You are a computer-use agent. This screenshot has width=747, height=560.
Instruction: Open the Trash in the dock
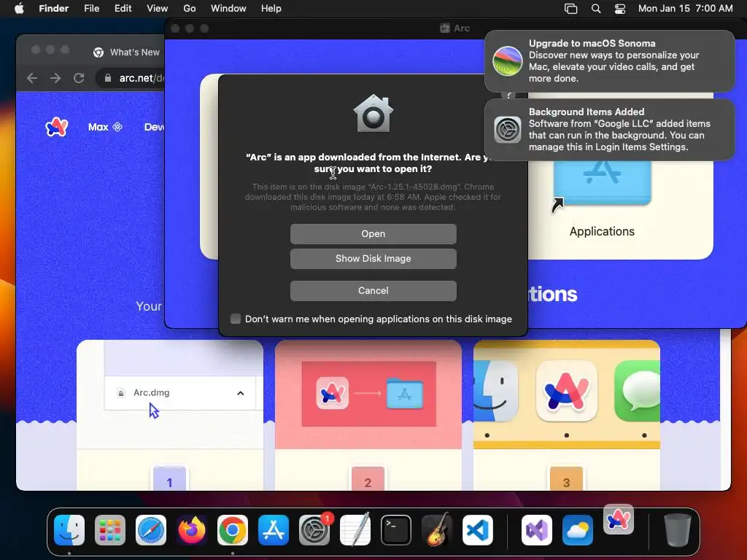678,530
